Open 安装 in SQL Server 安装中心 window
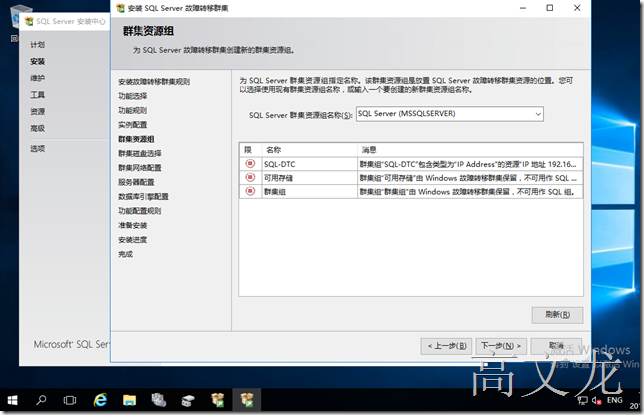Screen dimensions: 644x415 tap(37, 62)
